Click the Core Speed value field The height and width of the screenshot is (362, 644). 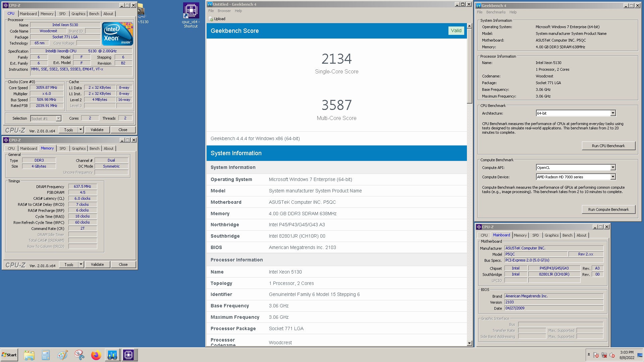tap(47, 87)
